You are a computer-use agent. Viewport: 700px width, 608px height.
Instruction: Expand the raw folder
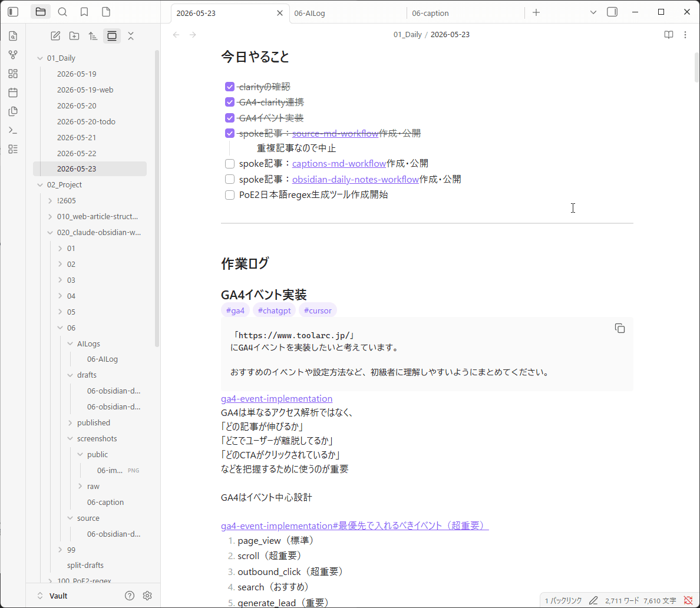pyautogui.click(x=80, y=486)
